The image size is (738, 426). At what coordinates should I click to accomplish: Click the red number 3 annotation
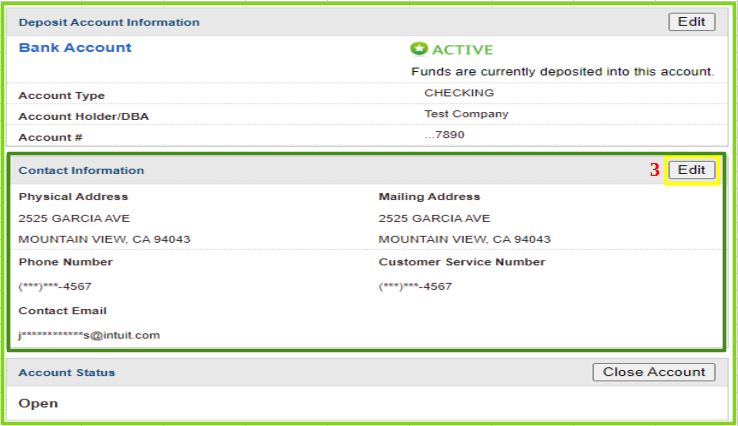pyautogui.click(x=655, y=171)
